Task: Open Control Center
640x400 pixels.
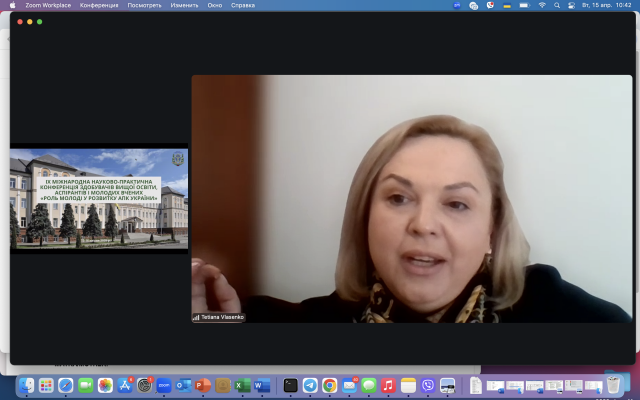Action: coord(571,5)
